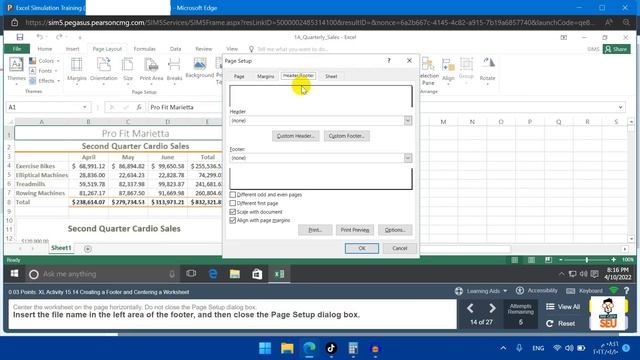Open the Rotate objects menu
The width and height of the screenshot is (640, 360).
click(x=487, y=70)
